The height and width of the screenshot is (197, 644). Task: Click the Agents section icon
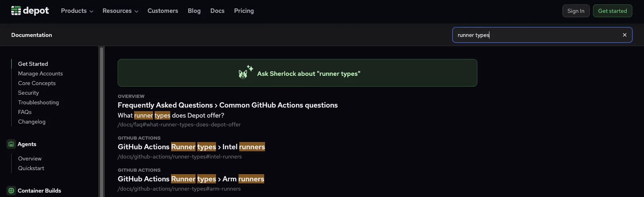(x=11, y=144)
